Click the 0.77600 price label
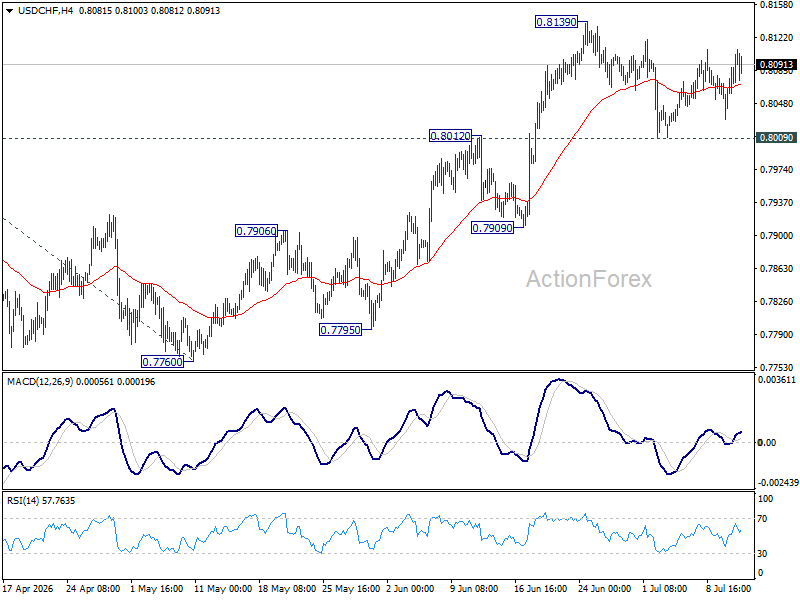 click(162, 362)
